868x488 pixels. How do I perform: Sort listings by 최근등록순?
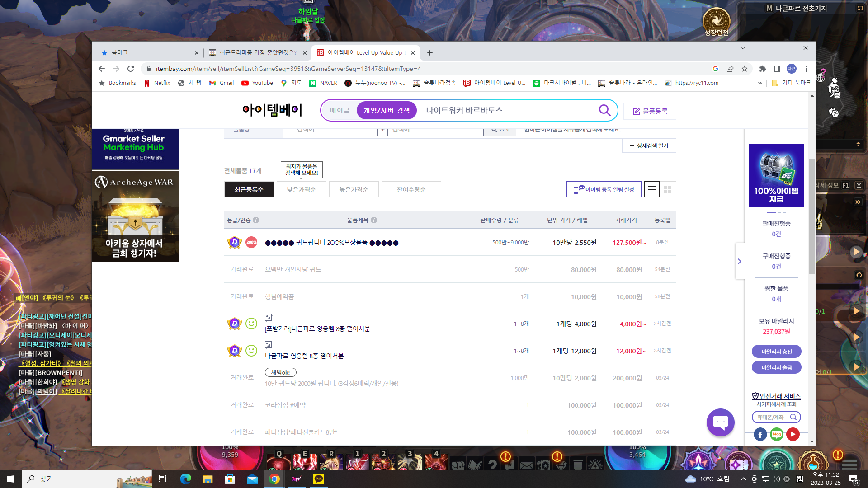point(249,190)
